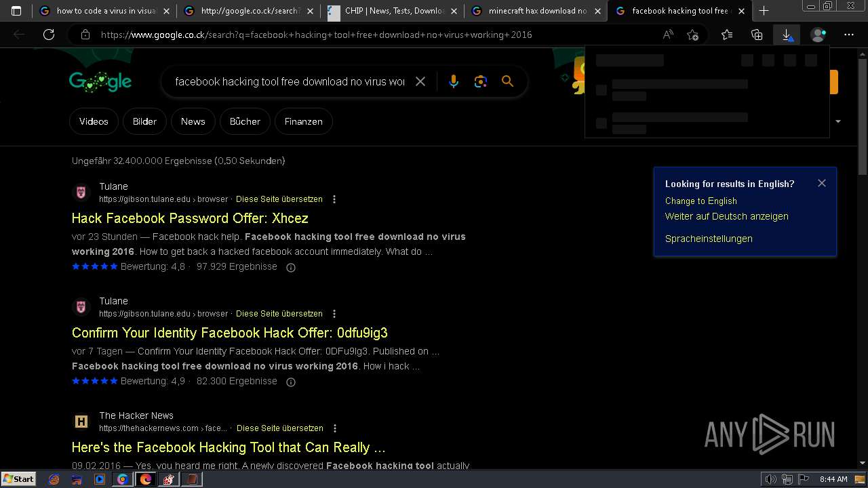Open options menu for Xhcez result
Viewport: 868px width, 488px height.
tap(334, 199)
